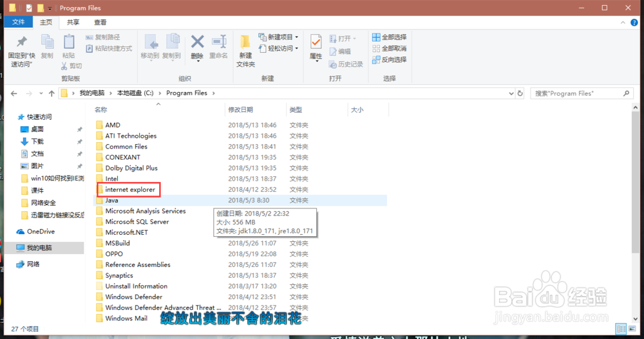The width and height of the screenshot is (644, 339).
Task: Click 本地磁盘 (C:) in the breadcrumb
Action: coord(135,93)
